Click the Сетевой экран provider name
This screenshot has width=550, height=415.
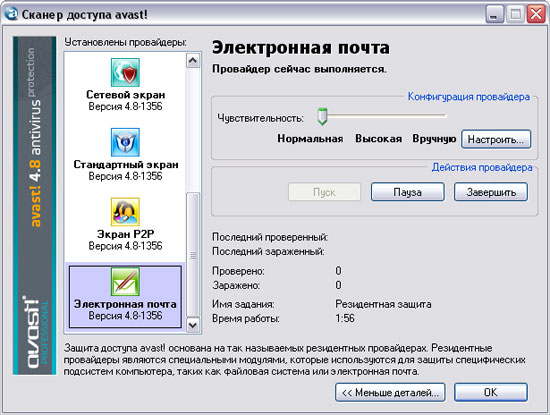pyautogui.click(x=126, y=95)
